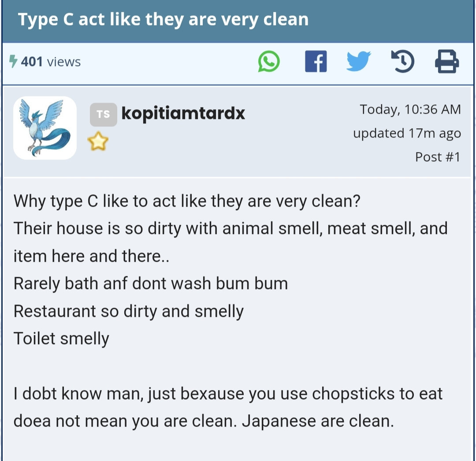Click the 'Today, 10:36 AM' timestamp

pos(410,109)
